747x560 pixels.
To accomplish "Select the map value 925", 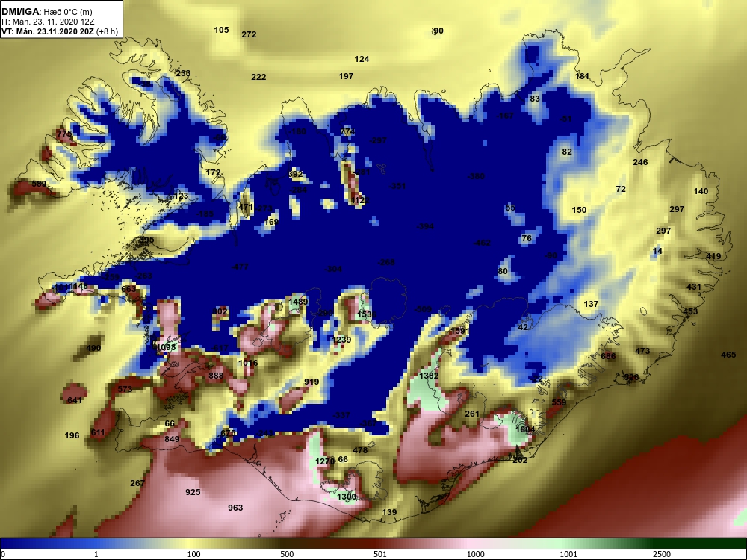I will point(193,492).
